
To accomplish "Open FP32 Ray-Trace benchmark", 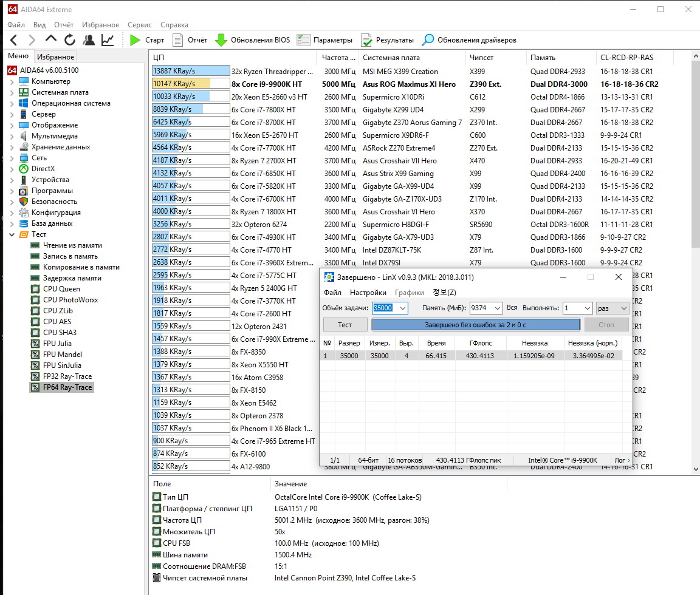I will pyautogui.click(x=67, y=376).
